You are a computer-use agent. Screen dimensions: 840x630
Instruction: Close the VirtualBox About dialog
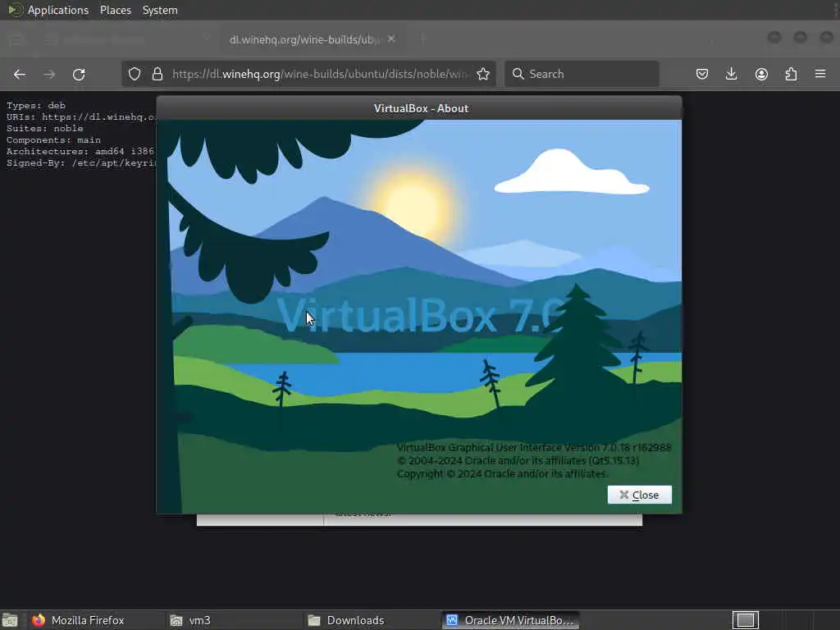[639, 495]
